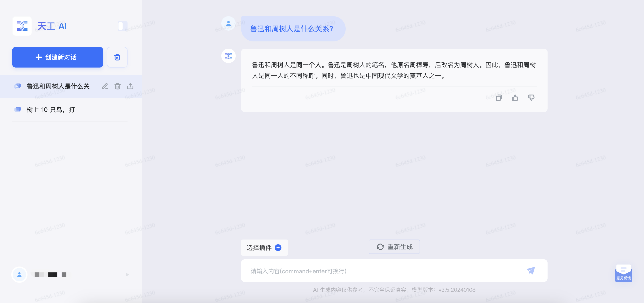
Task: Copy the AI response with copy icon
Action: coord(498,98)
